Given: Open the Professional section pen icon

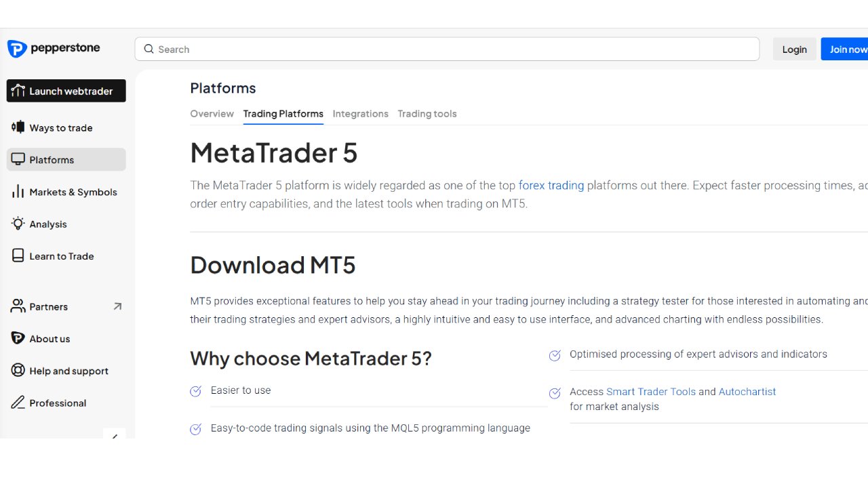Looking at the screenshot, I should (18, 403).
